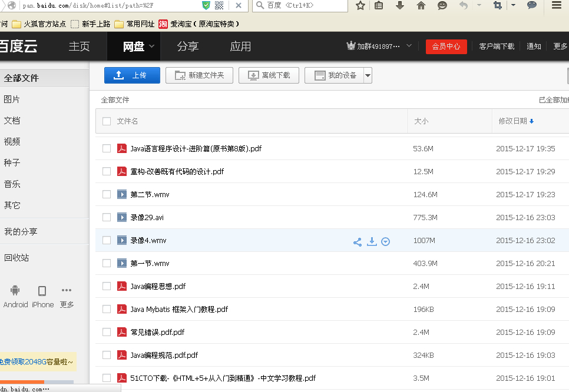Viewport: 569px width, 392px height.
Task: Click the iPhone device icon
Action: 42,291
